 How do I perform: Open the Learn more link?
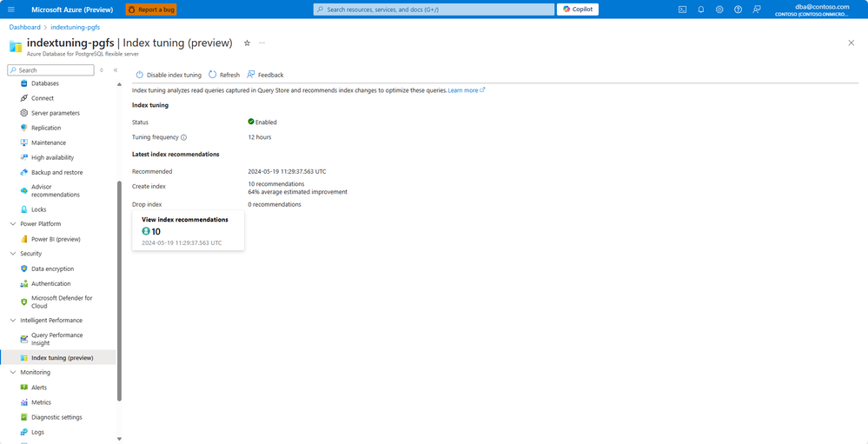[x=467, y=90]
